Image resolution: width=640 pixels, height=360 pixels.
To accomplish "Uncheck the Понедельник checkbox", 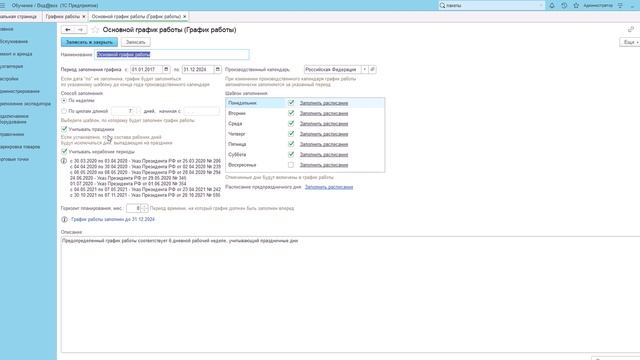I will pos(291,103).
